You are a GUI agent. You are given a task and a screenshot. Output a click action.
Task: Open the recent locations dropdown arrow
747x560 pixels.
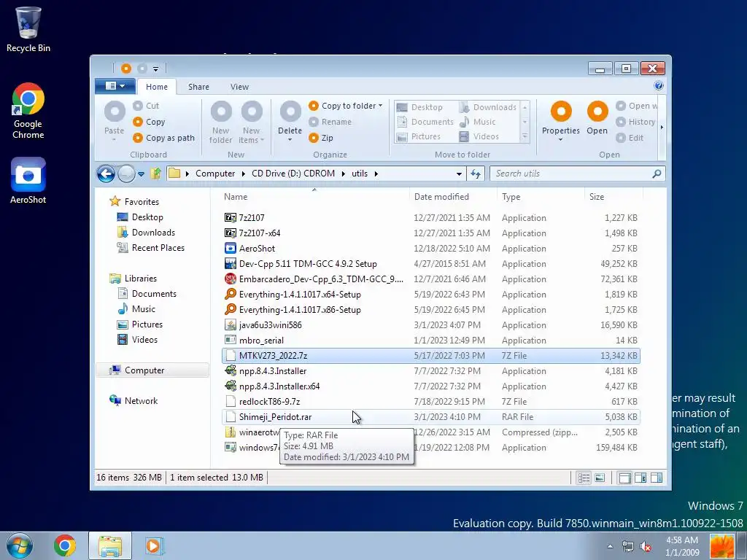[x=141, y=174]
